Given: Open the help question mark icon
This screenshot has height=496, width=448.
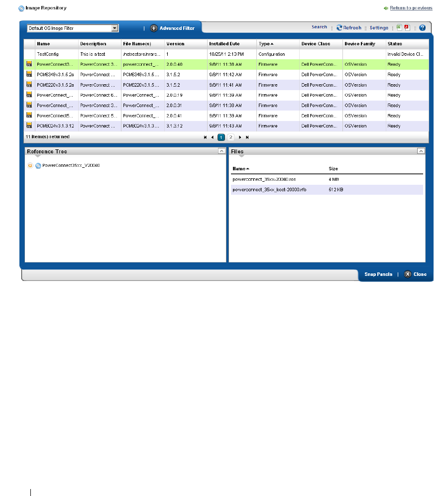Looking at the screenshot, I should pyautogui.click(x=423, y=28).
